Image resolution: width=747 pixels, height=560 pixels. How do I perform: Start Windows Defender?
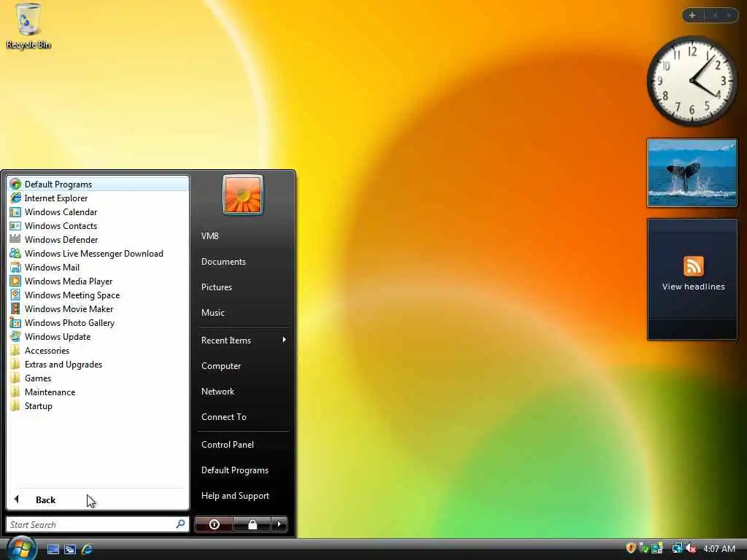[x=98, y=239]
